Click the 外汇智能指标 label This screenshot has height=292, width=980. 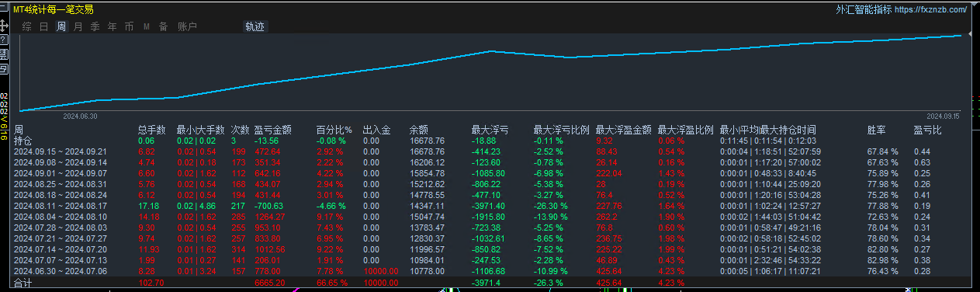tap(864, 9)
